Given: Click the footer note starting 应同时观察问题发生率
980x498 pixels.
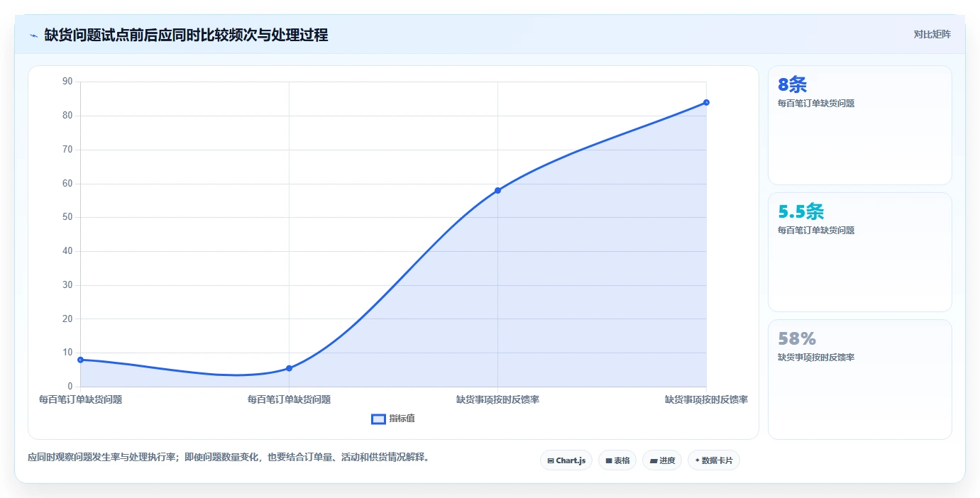Looking at the screenshot, I should pyautogui.click(x=229, y=458).
